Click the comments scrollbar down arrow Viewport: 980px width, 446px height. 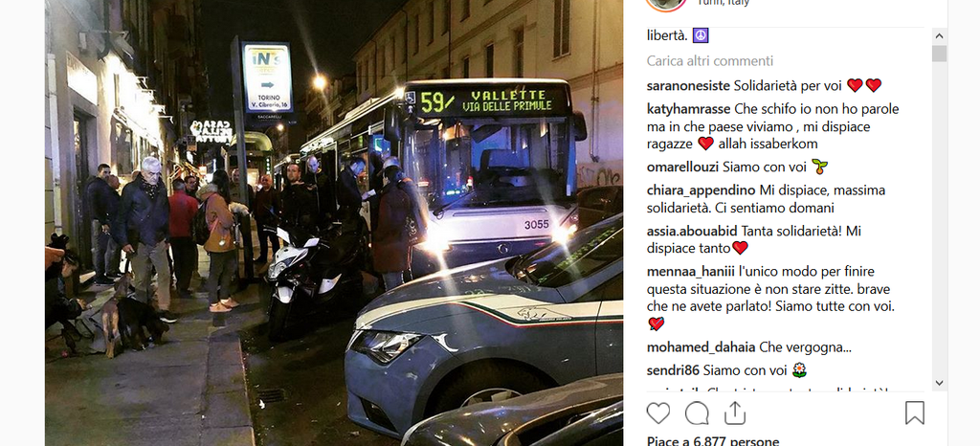point(939,383)
